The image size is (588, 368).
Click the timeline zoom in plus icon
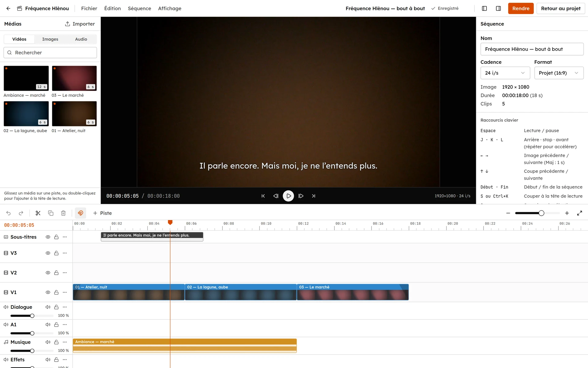[x=567, y=213]
